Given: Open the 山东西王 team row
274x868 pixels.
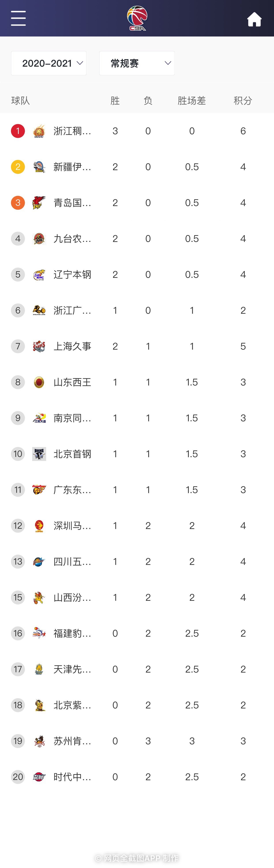Looking at the screenshot, I should coord(137,382).
